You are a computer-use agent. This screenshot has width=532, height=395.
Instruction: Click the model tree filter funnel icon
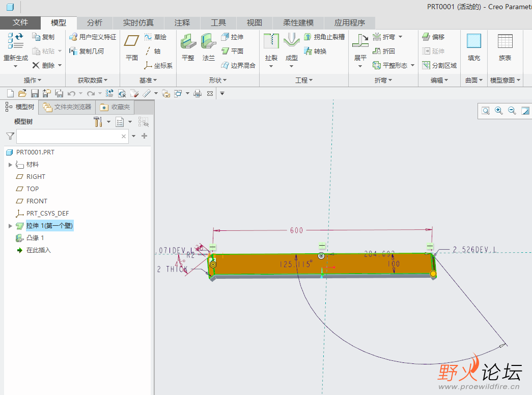coord(10,136)
